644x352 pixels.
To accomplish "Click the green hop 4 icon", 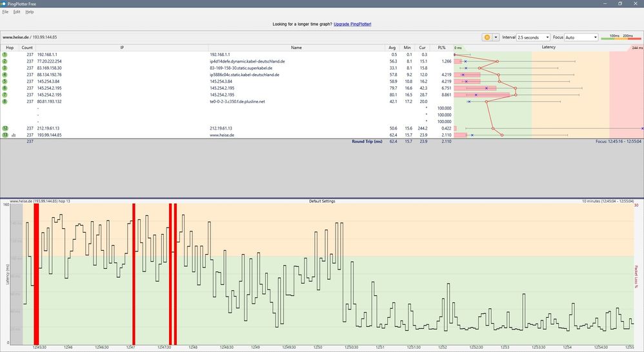I will point(5,75).
